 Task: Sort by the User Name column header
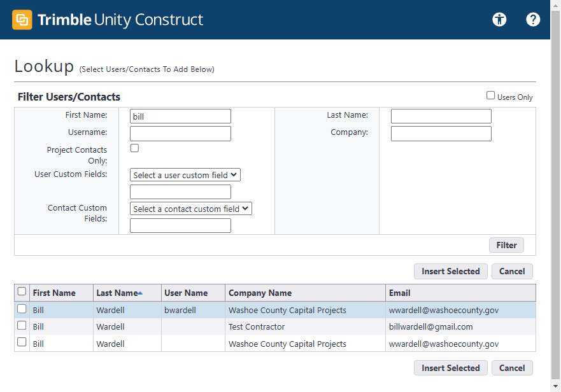pos(186,293)
